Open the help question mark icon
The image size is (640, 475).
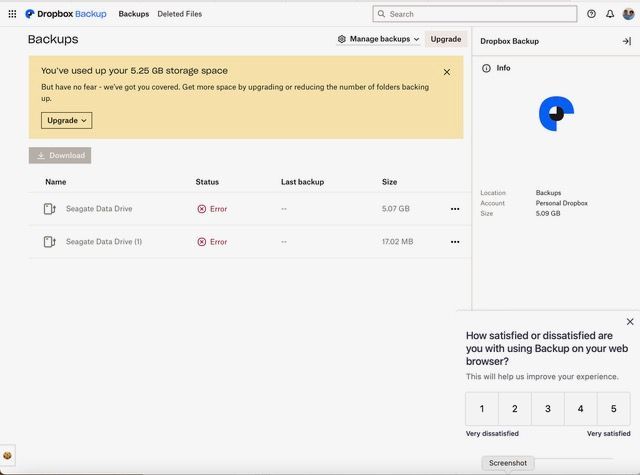tap(591, 14)
